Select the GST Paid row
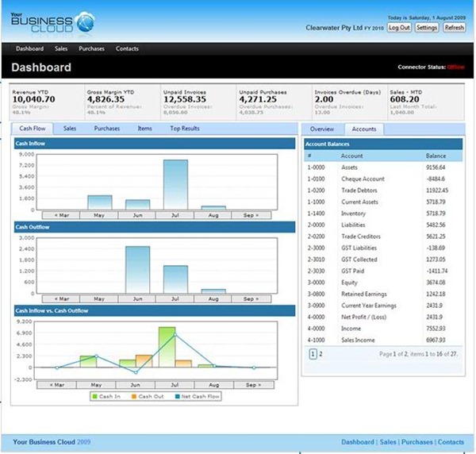This screenshot has width=476, height=454. click(383, 271)
